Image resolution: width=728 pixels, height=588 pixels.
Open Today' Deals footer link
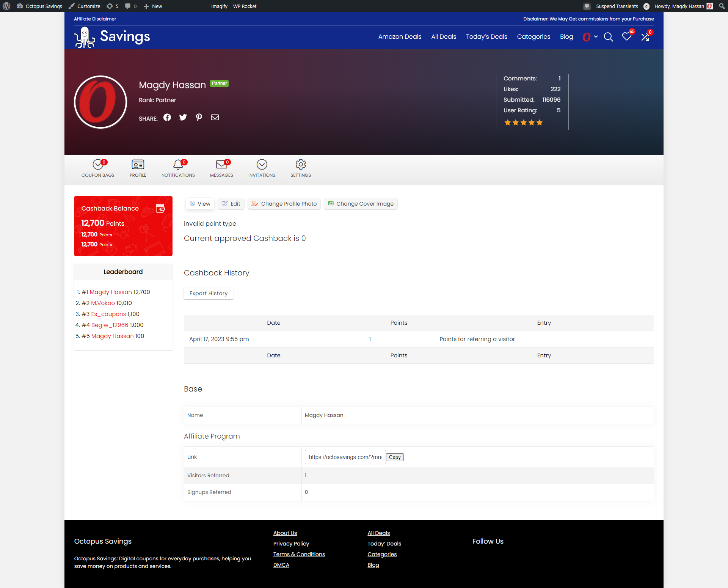384,544
